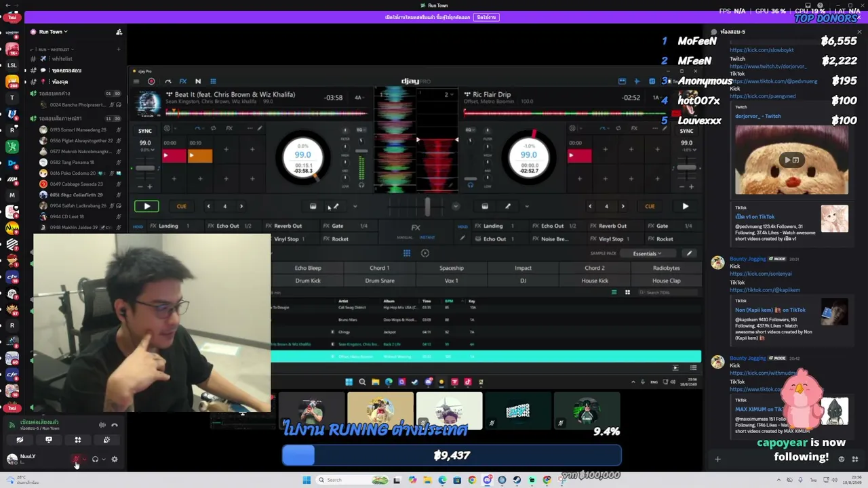
Task: Click the deck 2 CUE button
Action: click(650, 206)
